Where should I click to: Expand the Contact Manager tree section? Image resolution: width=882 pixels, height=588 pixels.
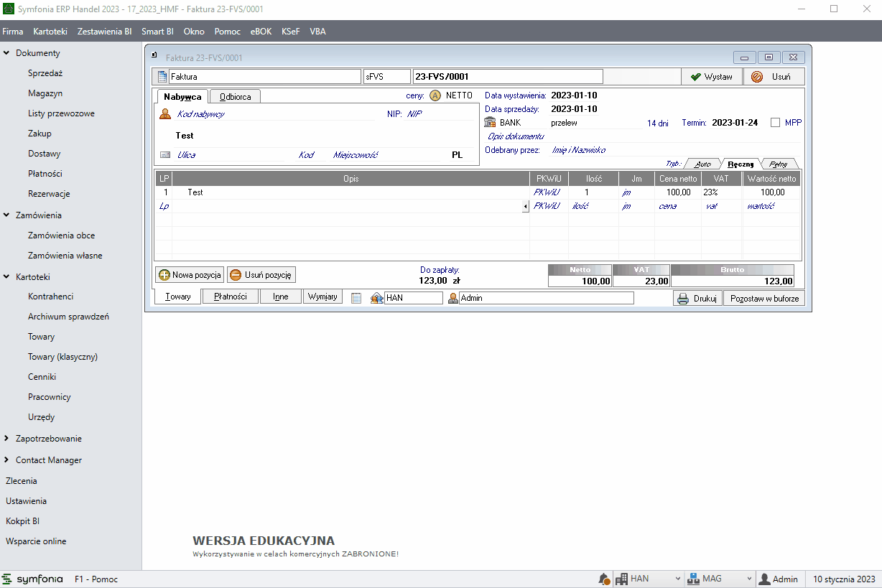(6, 460)
